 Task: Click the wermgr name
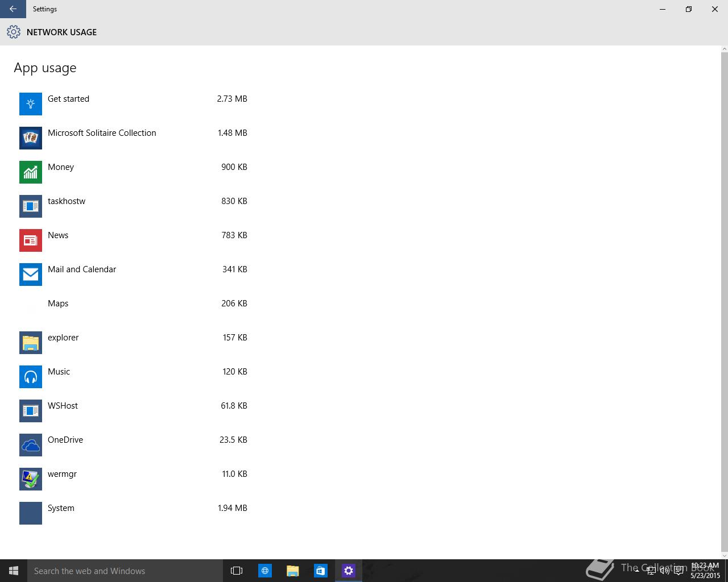pos(62,474)
